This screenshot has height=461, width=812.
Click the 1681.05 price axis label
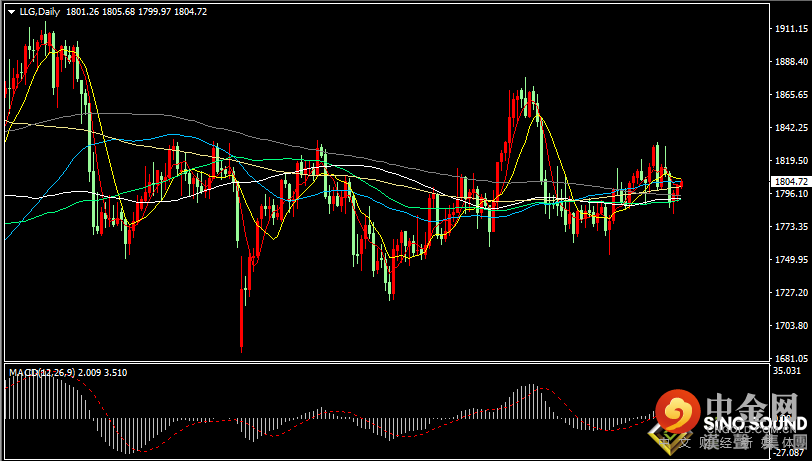click(x=791, y=358)
